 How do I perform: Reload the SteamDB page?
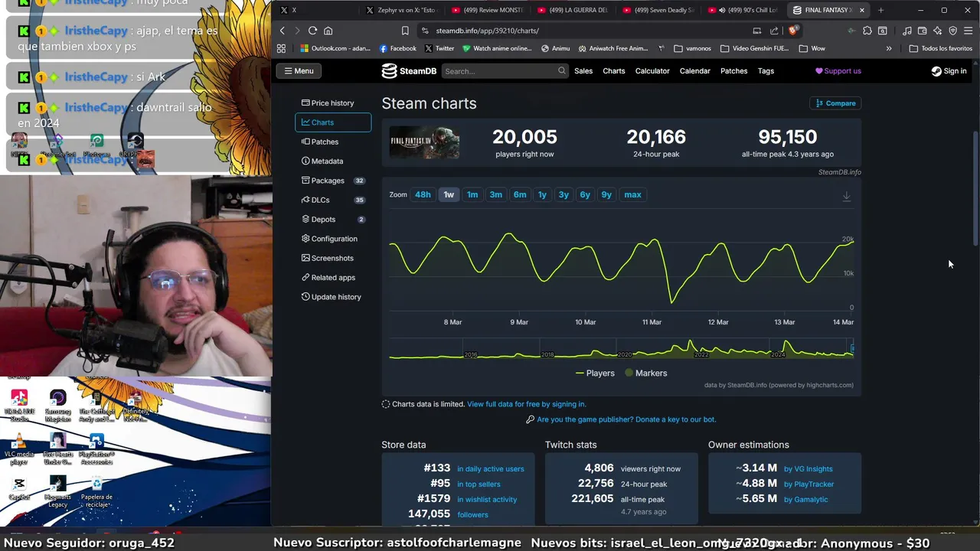pos(312,31)
